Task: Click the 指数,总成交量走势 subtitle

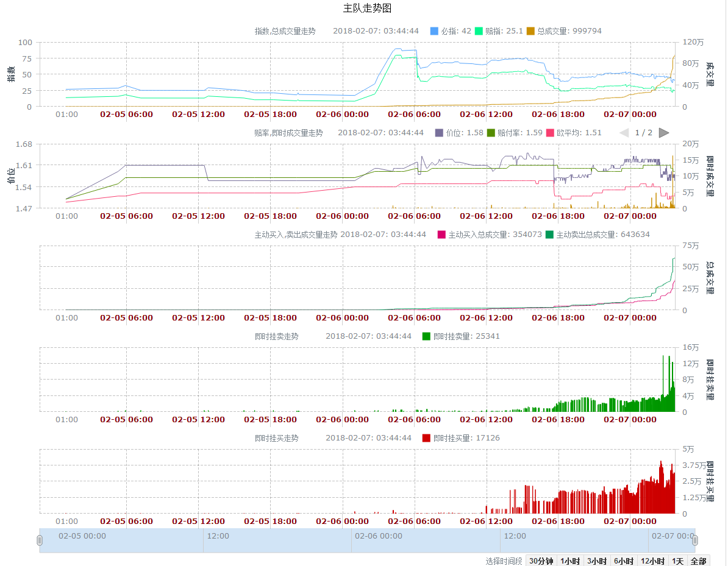Action: click(x=285, y=31)
